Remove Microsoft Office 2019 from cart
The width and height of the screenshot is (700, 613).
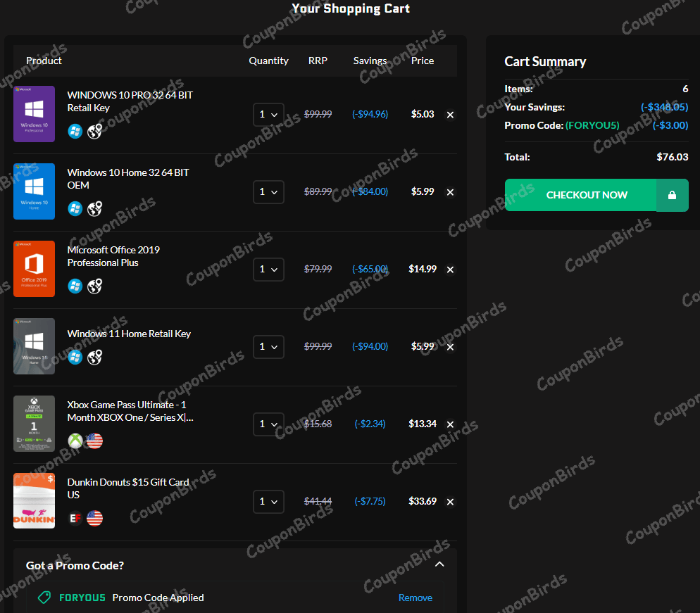pyautogui.click(x=450, y=270)
